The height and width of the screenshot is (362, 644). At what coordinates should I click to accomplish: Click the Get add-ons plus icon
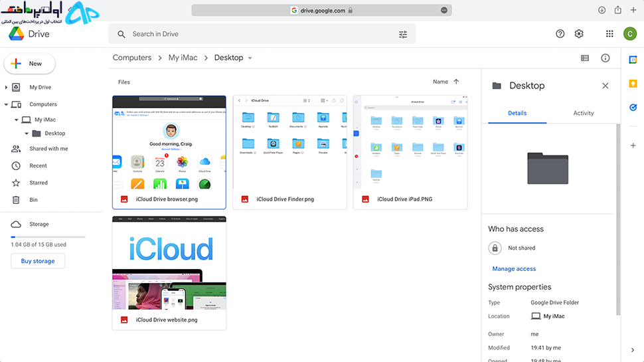point(633,145)
